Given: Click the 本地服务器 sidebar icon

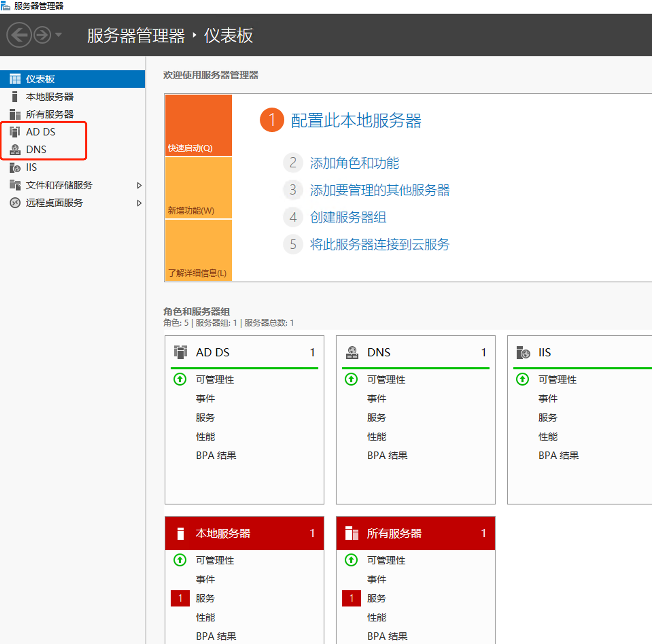Looking at the screenshot, I should pos(15,97).
